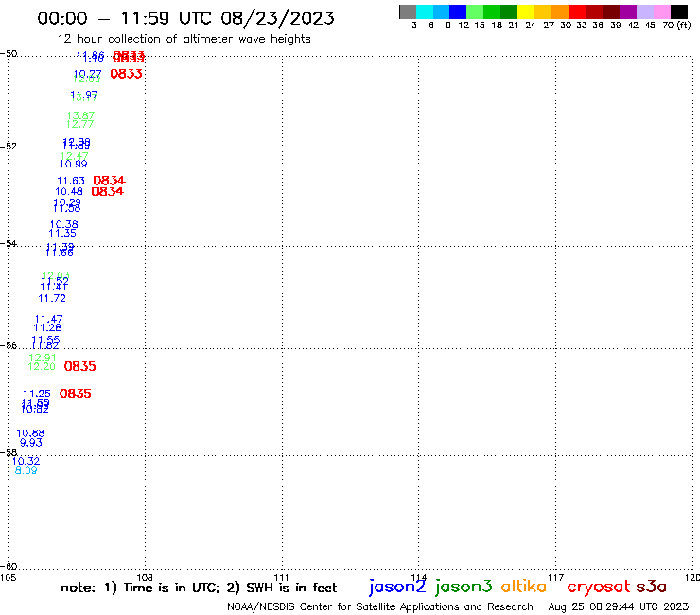Image resolution: width=700 pixels, height=615 pixels.
Task: Click the date range title text
Action: coord(185,18)
